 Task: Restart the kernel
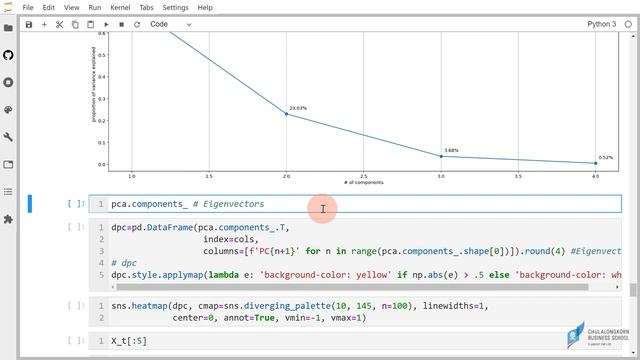[137, 24]
